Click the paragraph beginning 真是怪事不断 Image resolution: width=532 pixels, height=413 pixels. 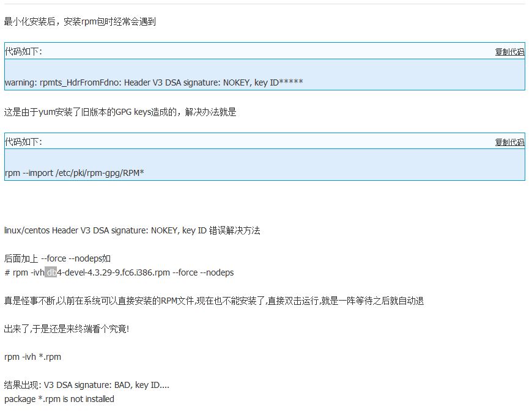(214, 301)
